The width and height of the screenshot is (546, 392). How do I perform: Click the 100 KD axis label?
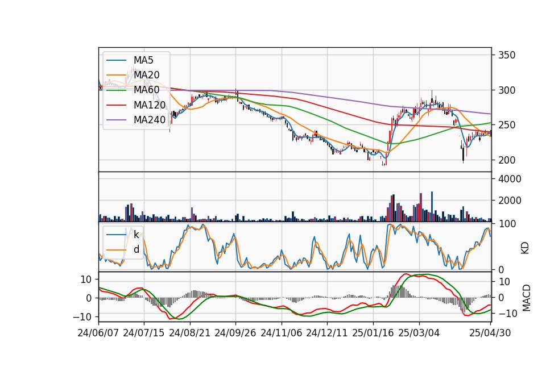click(x=507, y=224)
